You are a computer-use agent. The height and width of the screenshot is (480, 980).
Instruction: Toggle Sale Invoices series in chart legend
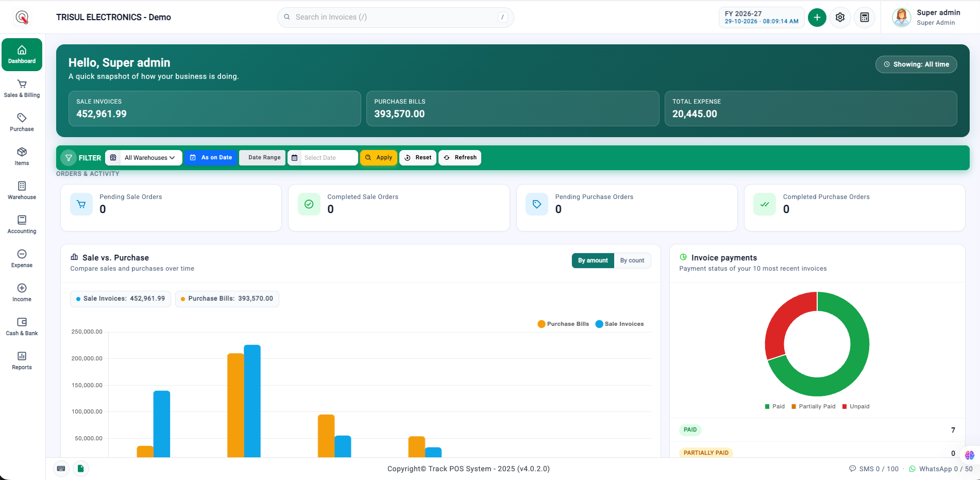[x=619, y=324]
